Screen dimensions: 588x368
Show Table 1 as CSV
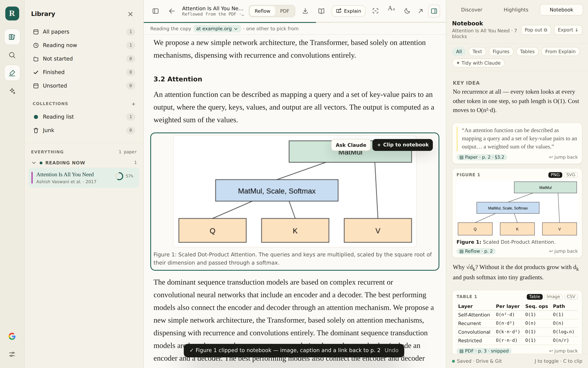[571, 297]
